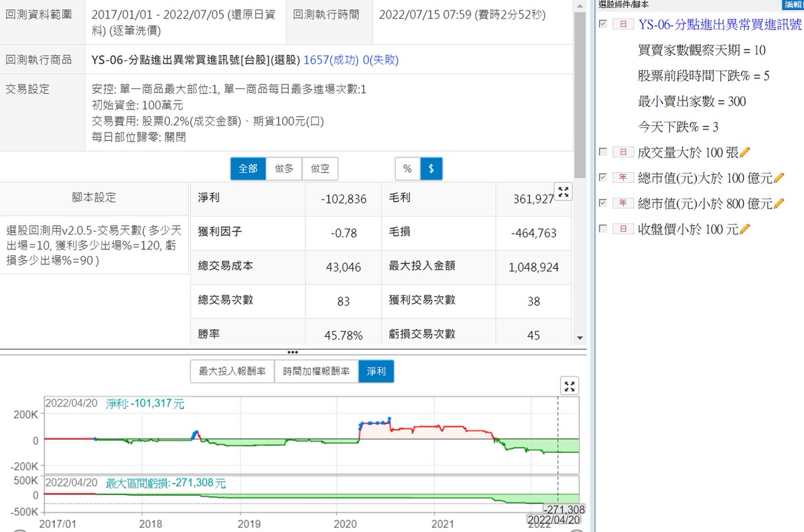Uncheck the 總市值(元)小於 800 億元 condition
The height and width of the screenshot is (532, 804).
(x=603, y=203)
